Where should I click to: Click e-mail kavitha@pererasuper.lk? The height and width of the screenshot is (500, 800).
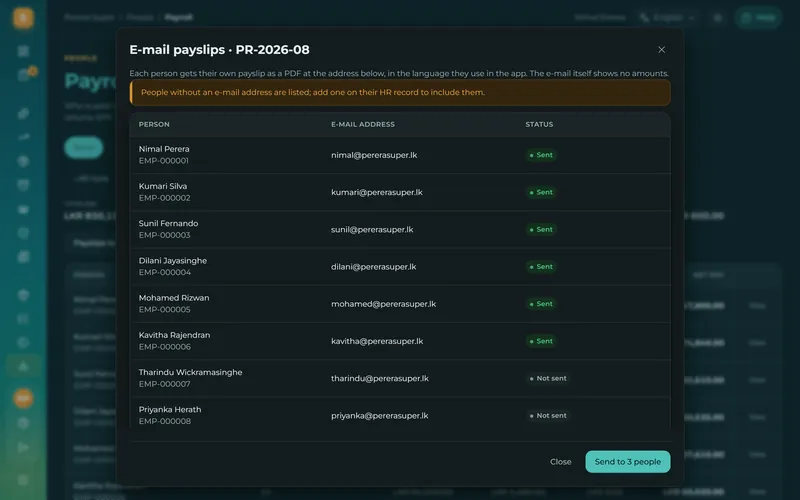[377, 341]
